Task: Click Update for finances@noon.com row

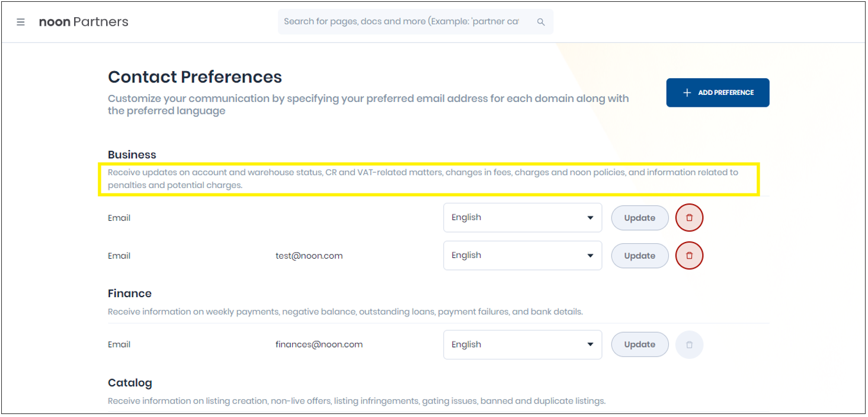Action: (640, 345)
